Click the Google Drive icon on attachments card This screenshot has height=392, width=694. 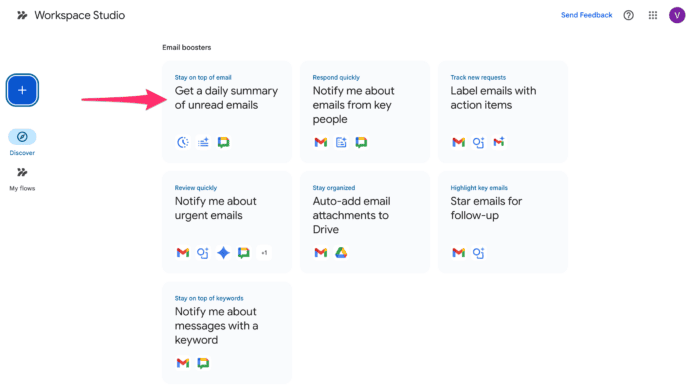341,253
